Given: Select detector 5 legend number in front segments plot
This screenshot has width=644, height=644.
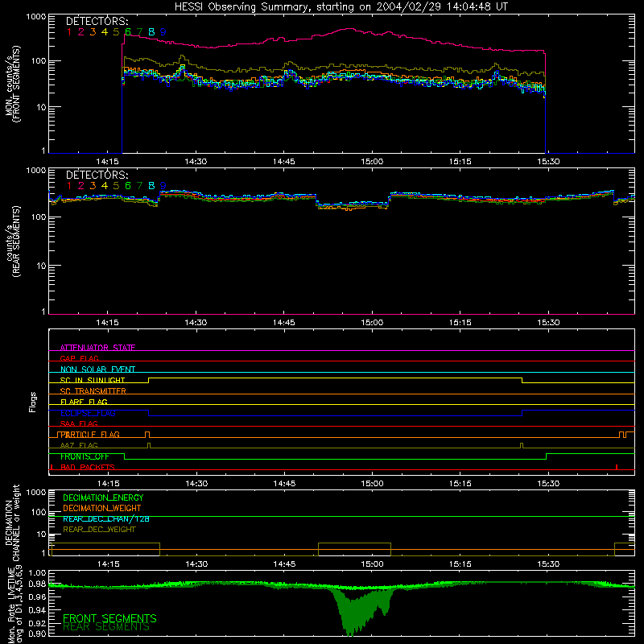Looking at the screenshot, I should click(x=116, y=32).
